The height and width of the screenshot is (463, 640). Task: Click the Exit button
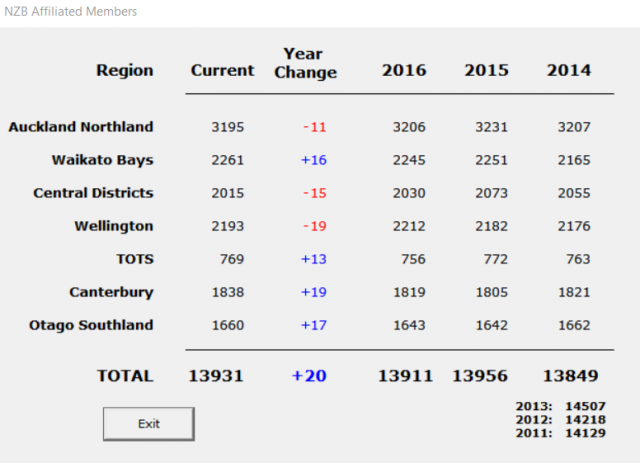click(x=149, y=424)
